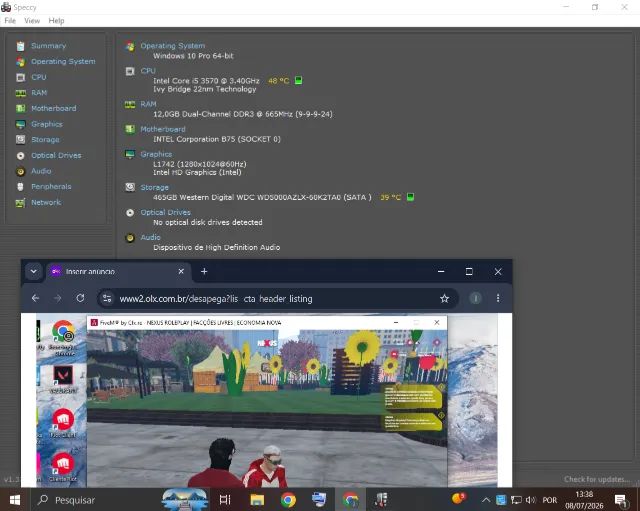The height and width of the screenshot is (511, 640).
Task: Show hidden system tray icons
Action: [486, 500]
